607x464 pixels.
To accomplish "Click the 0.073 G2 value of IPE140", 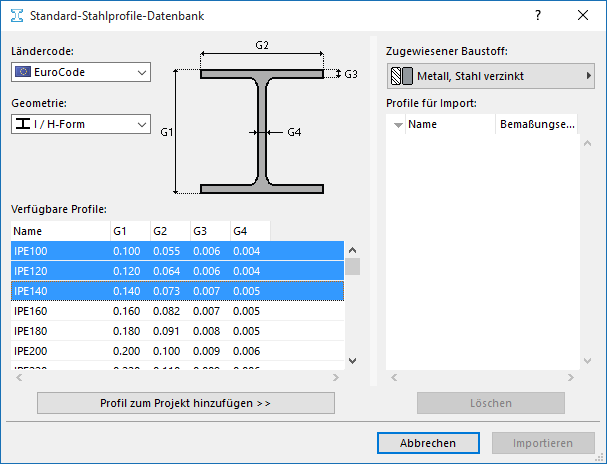I will (166, 291).
